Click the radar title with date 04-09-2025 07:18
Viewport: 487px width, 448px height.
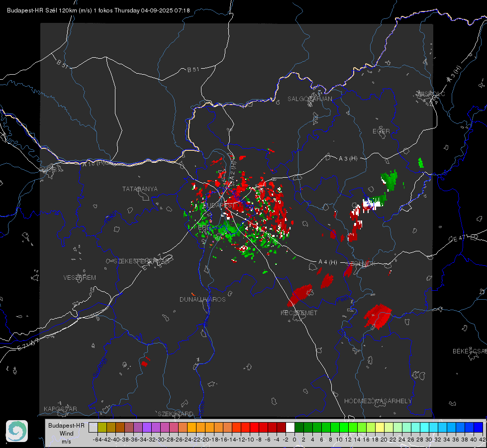[98, 10]
